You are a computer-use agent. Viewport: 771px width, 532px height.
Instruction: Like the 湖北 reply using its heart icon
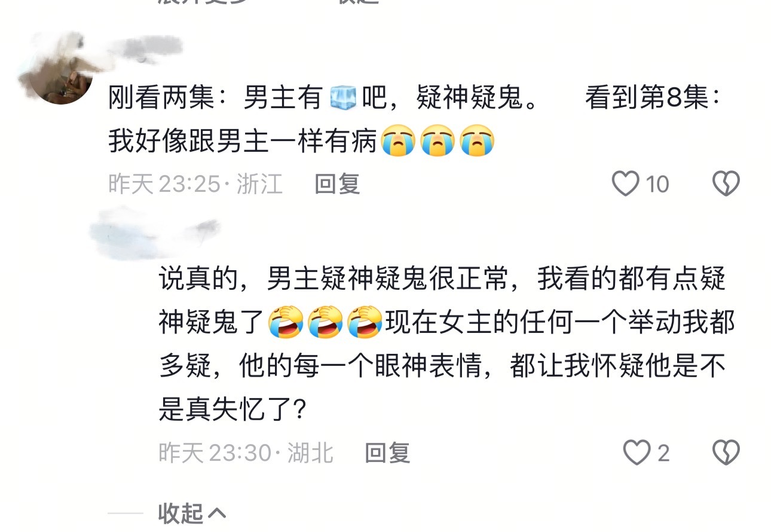[637, 453]
